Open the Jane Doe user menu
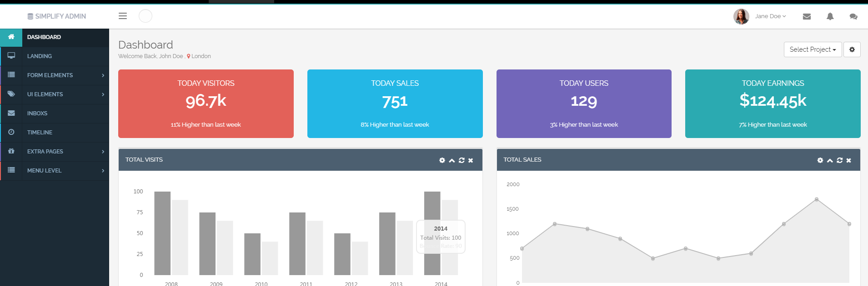868x286 pixels. click(x=770, y=16)
